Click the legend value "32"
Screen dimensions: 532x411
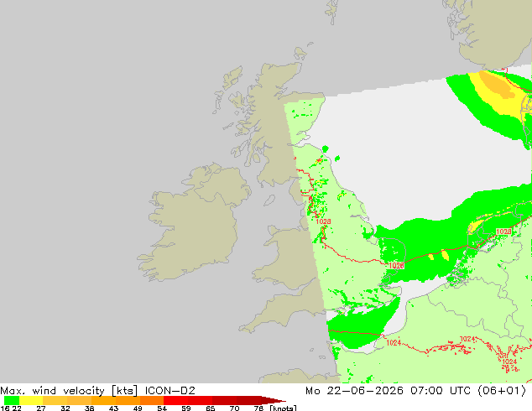click(65, 408)
